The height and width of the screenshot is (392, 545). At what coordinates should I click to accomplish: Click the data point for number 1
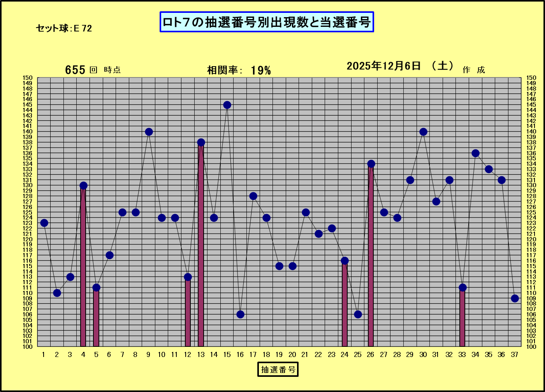44,223
